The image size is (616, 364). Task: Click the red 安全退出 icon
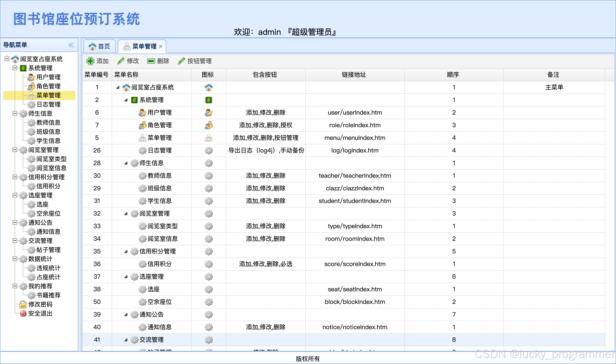pyautogui.click(x=23, y=314)
